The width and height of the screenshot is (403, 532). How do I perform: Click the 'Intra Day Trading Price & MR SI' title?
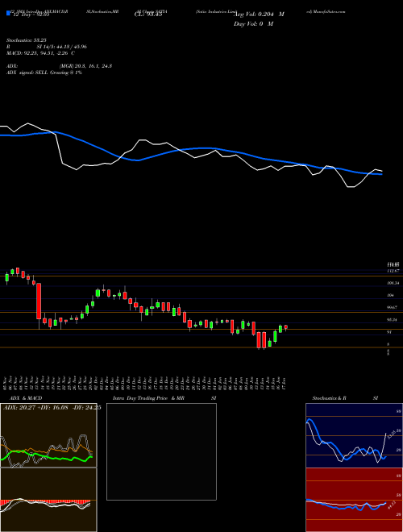click(x=164, y=398)
